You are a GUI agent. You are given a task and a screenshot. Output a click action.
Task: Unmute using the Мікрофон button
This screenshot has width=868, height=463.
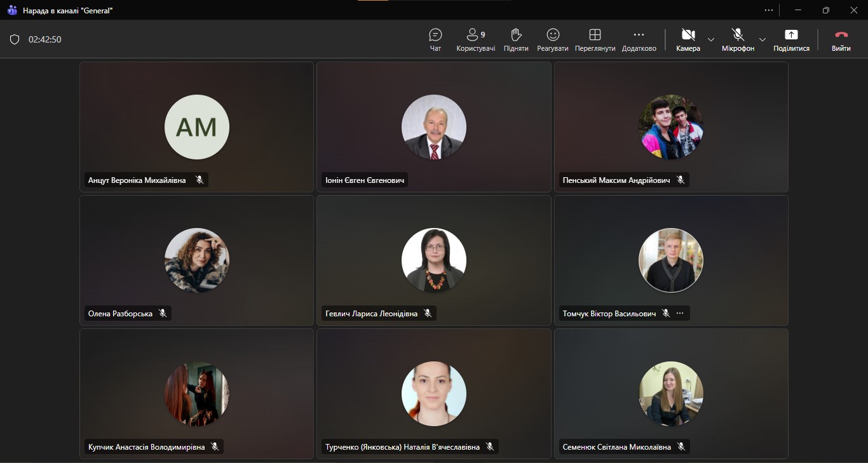coord(738,39)
